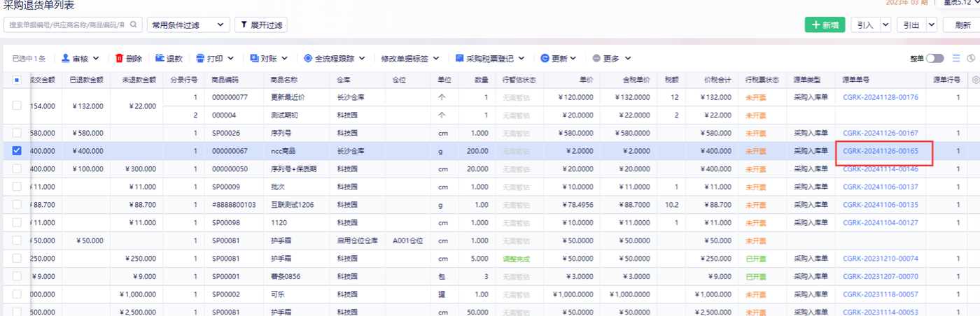Expand the arrow next to 引出
This screenshot has width=980, height=316.
pyautogui.click(x=932, y=24)
